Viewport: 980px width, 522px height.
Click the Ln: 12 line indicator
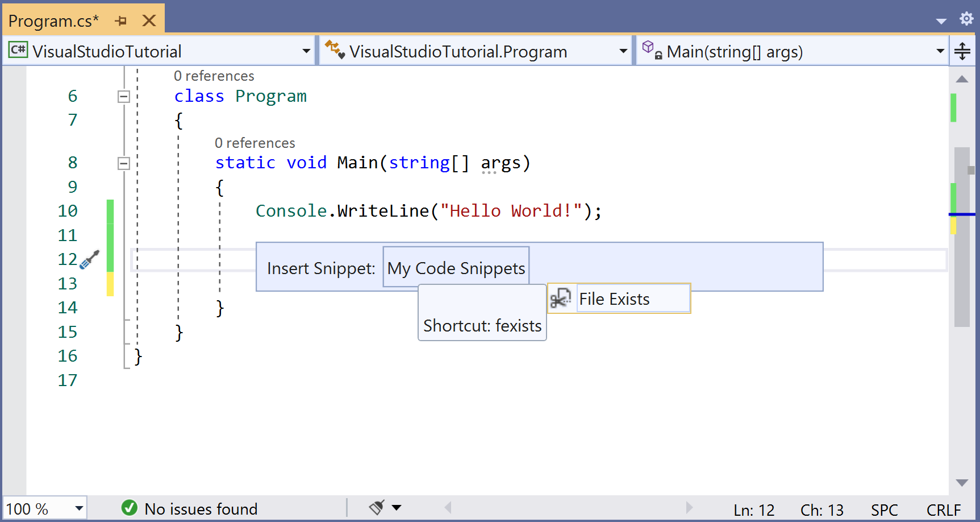[754, 510]
